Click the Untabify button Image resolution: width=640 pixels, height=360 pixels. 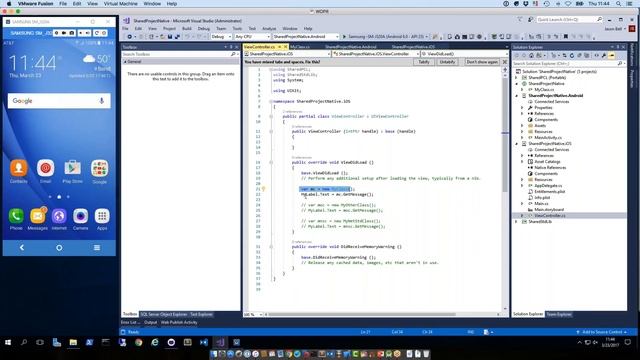coord(447,62)
